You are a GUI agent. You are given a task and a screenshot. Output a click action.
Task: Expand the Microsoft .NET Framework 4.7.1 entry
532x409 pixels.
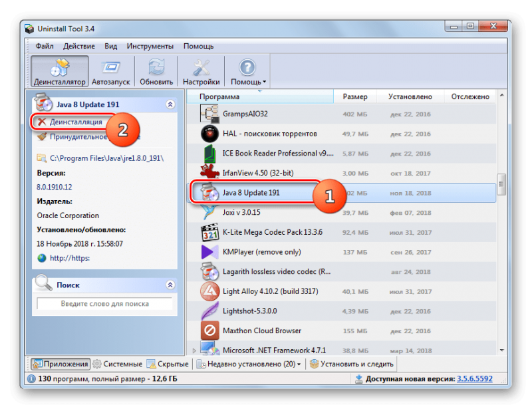tap(194, 350)
